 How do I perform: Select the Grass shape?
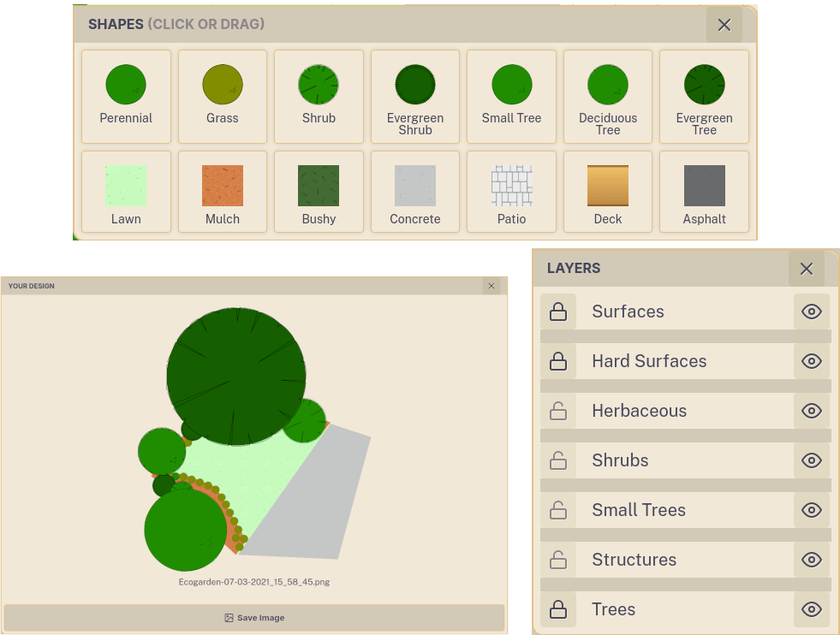(222, 96)
